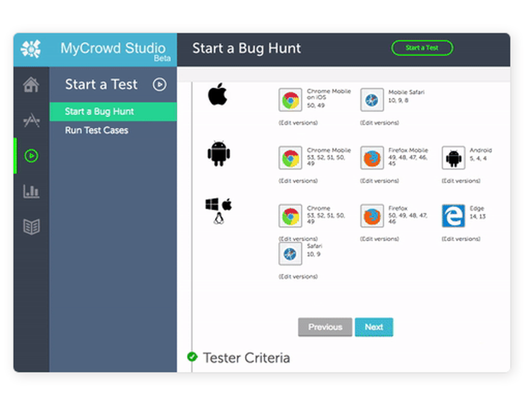
Task: Click the green Start a Test button
Action: click(422, 48)
